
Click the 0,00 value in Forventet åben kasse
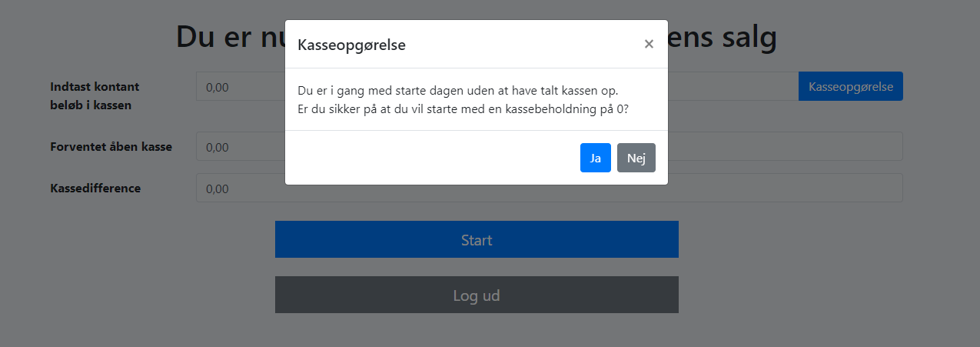[x=218, y=147]
